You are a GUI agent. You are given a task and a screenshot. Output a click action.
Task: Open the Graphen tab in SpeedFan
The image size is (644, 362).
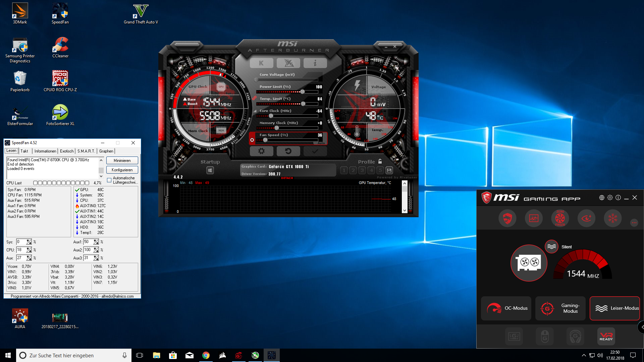coord(106,151)
